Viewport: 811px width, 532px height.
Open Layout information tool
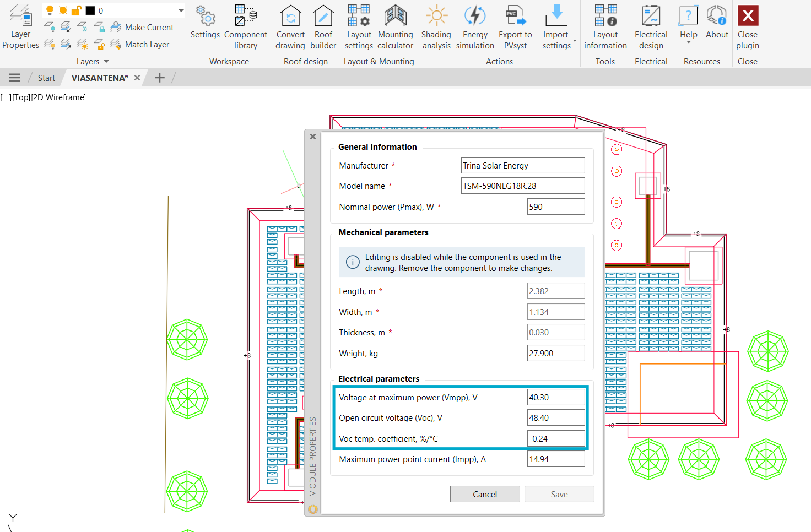click(x=605, y=27)
